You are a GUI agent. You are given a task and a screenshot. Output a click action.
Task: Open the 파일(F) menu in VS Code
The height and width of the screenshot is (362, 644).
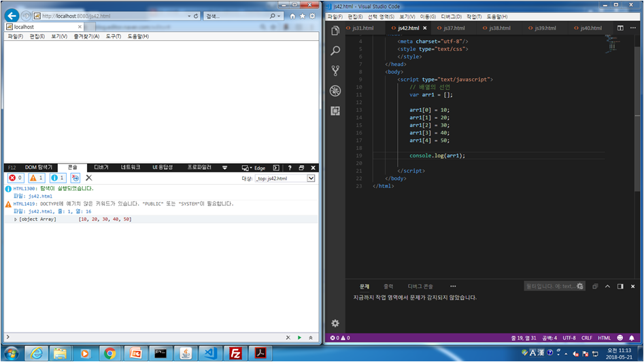(335, 16)
